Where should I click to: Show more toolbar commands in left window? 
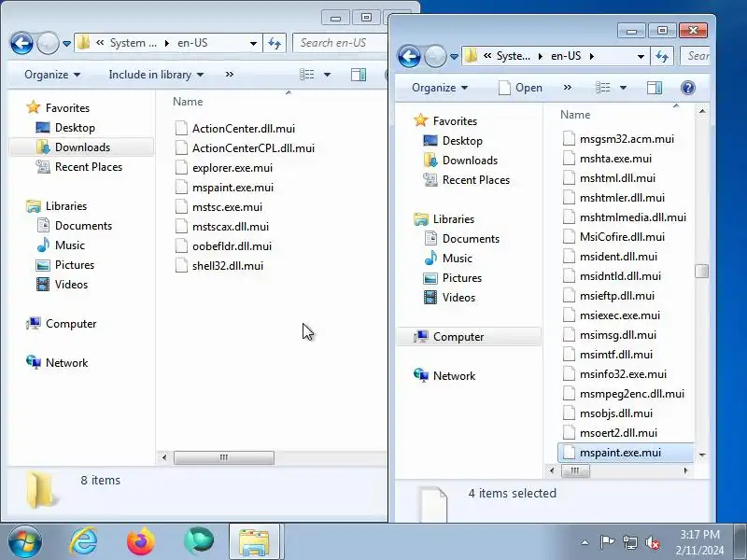[230, 75]
